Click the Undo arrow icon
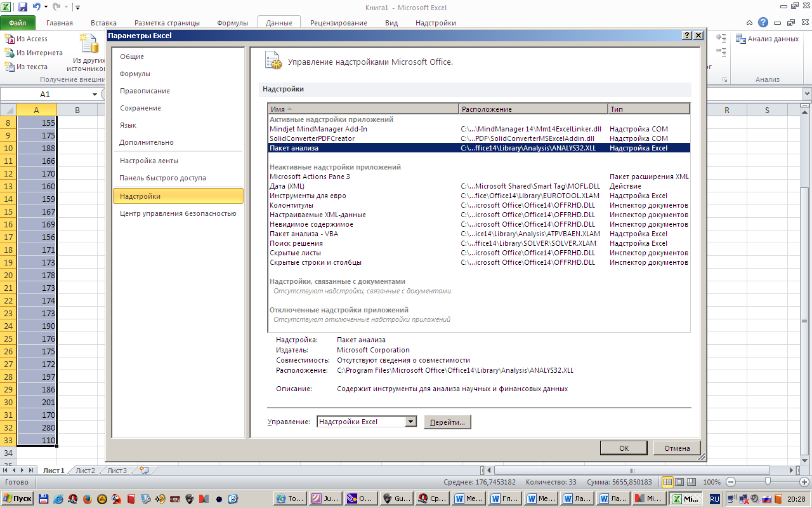Viewport: 812px width, 508px height. pos(36,7)
